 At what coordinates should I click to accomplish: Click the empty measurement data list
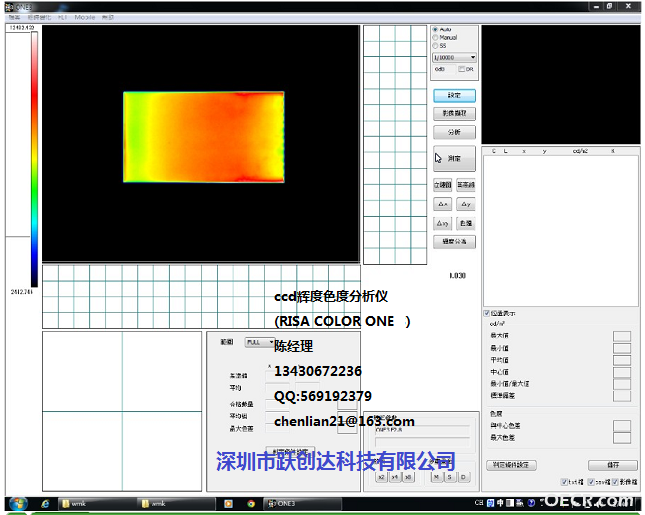[561, 231]
